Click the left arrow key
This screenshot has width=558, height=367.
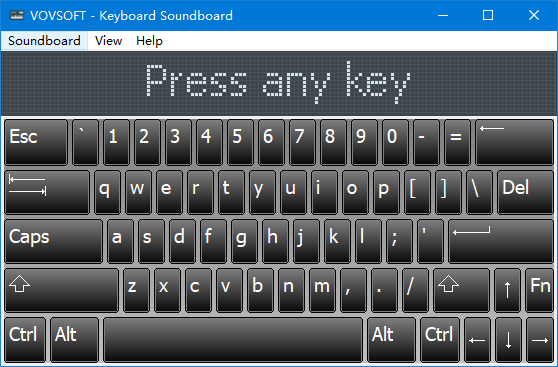coord(478,340)
